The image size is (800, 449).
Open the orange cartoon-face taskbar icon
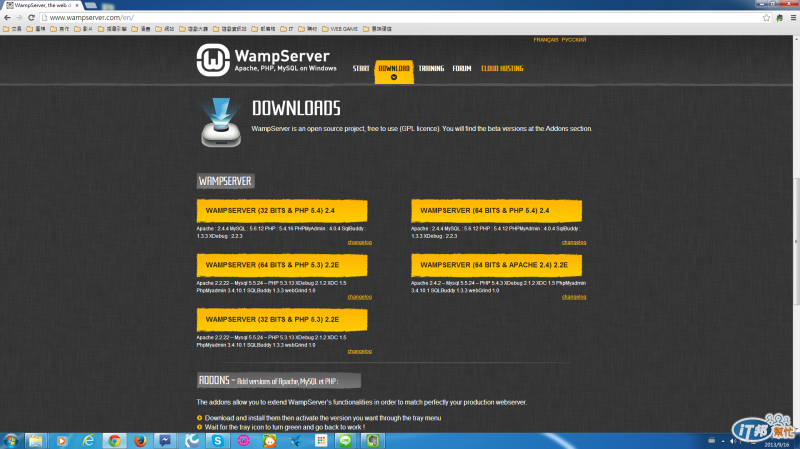tap(269, 441)
